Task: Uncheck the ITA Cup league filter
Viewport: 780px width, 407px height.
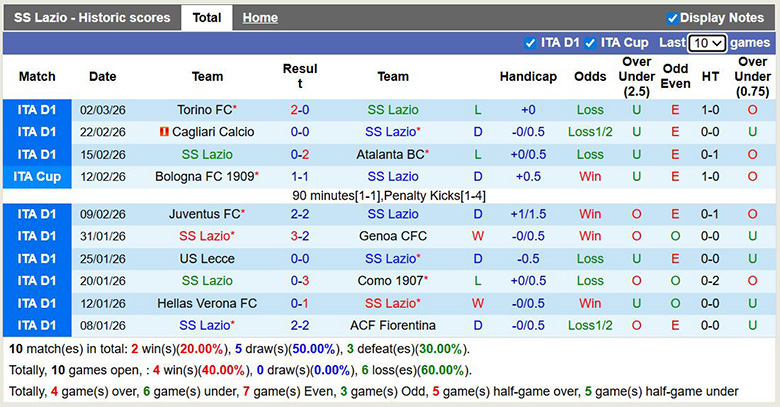Action: point(591,43)
